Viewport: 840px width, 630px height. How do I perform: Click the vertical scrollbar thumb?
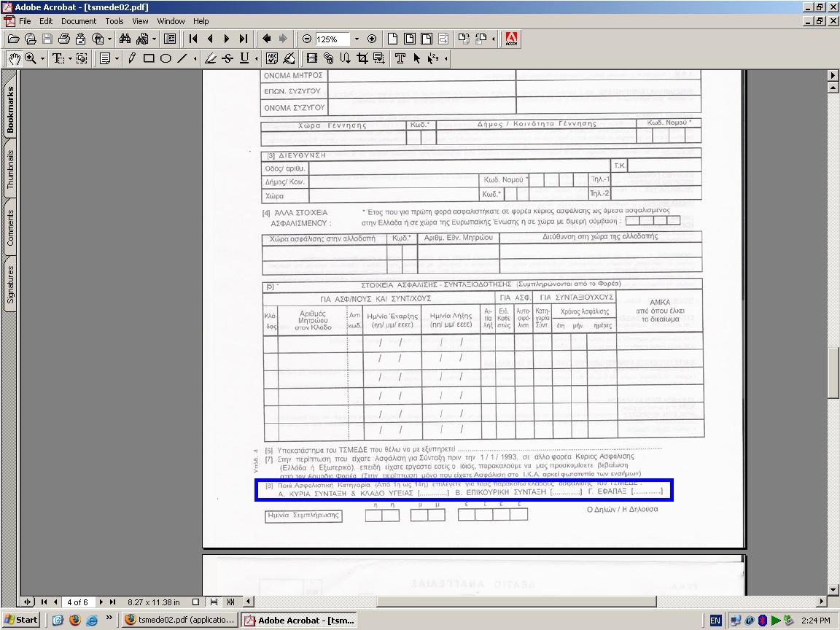point(833,372)
